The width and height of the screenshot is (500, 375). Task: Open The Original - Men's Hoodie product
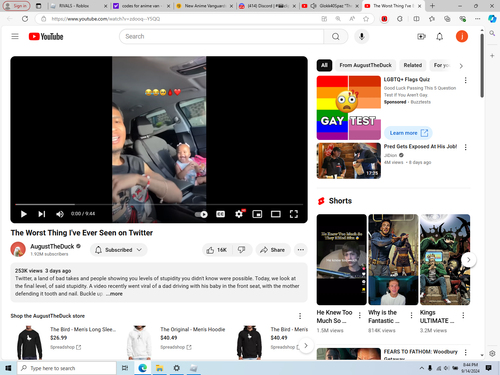(x=193, y=329)
